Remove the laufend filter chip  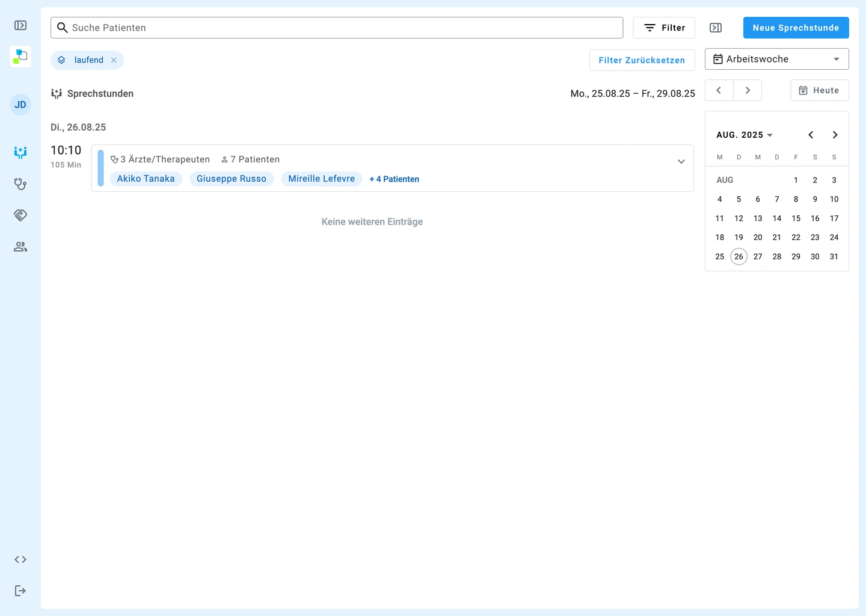point(114,60)
